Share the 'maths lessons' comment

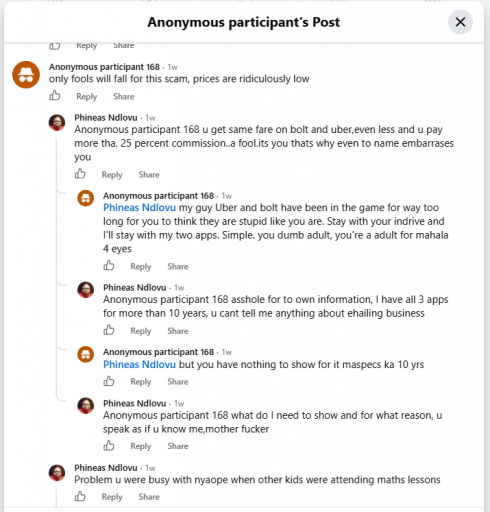149,497
